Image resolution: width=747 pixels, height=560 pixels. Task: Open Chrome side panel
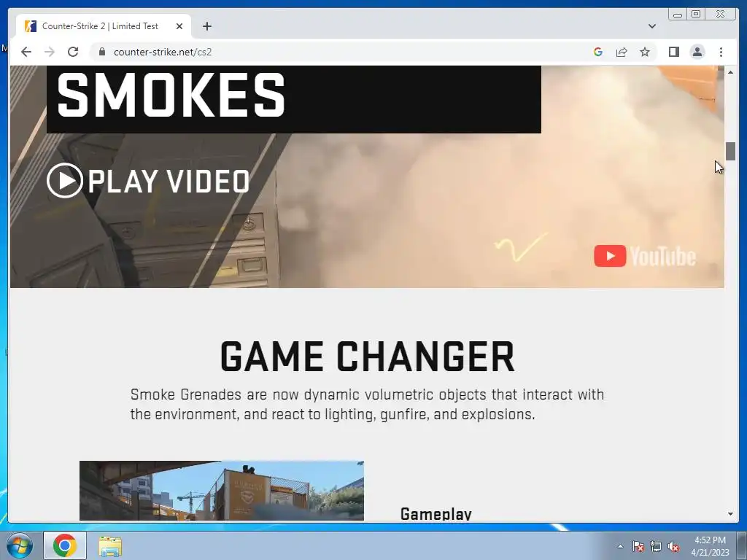coord(673,52)
